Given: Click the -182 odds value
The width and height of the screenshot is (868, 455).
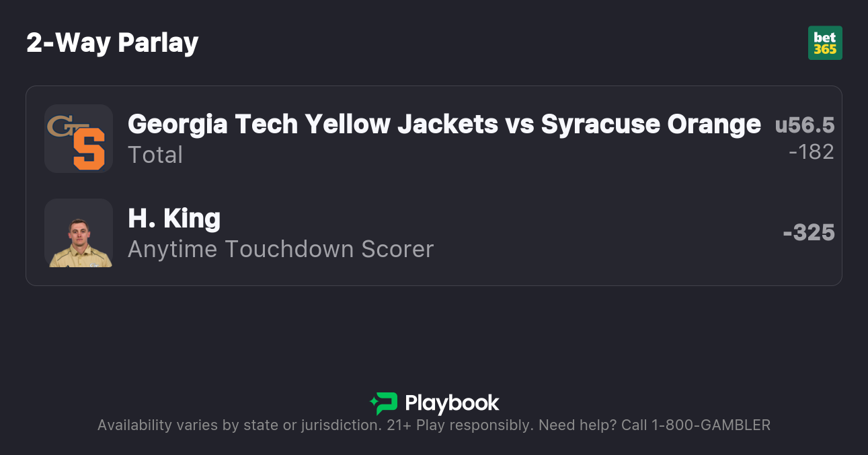Looking at the screenshot, I should [812, 152].
